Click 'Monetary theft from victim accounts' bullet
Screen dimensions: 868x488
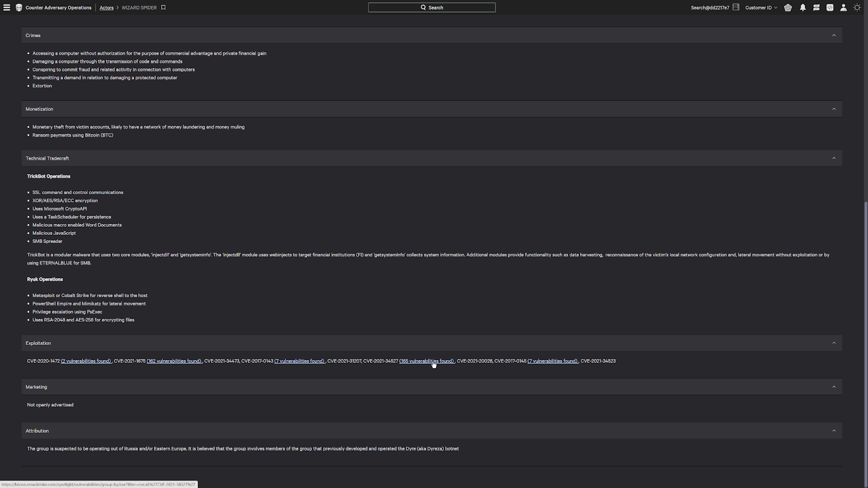pos(138,127)
